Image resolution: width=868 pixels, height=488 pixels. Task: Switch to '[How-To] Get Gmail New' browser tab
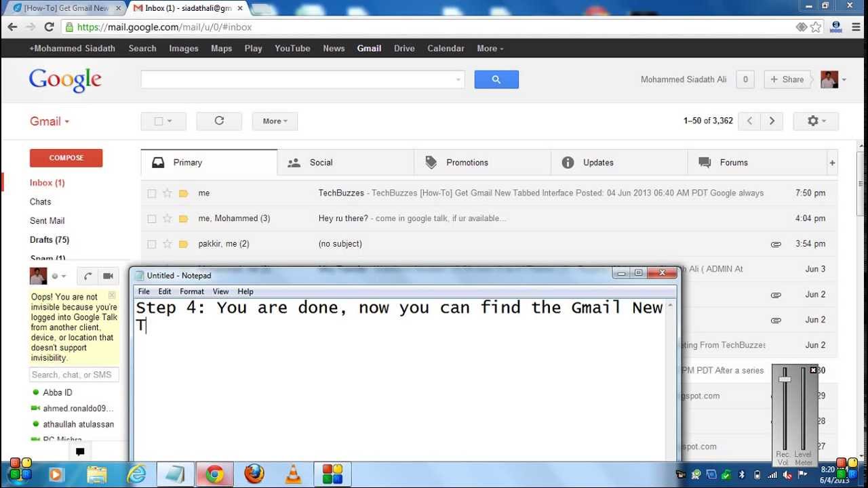click(65, 8)
